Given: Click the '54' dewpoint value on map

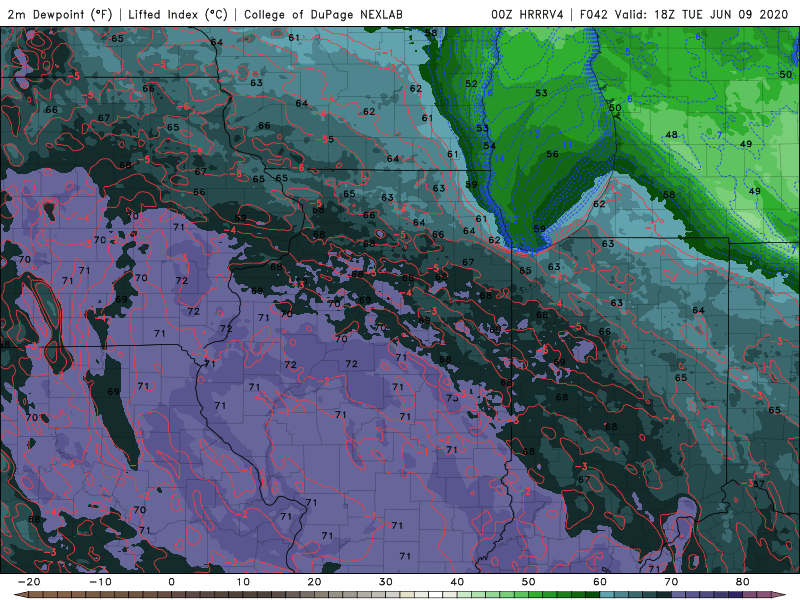Looking at the screenshot, I should coord(489,146).
